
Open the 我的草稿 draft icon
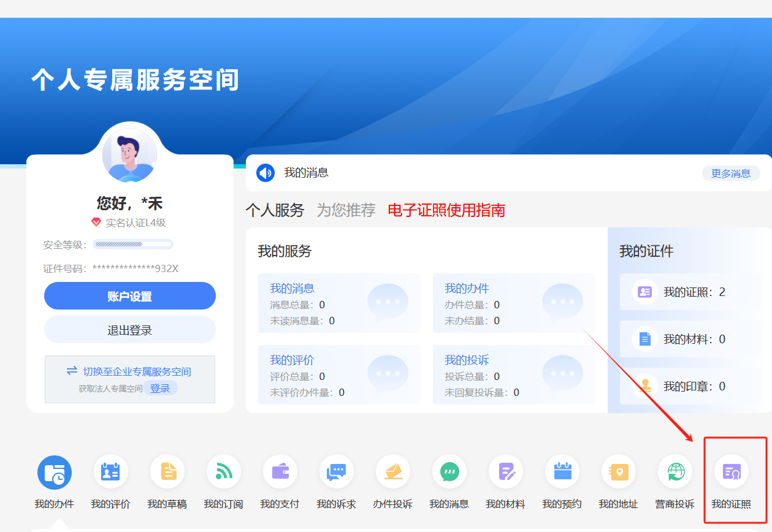(167, 472)
